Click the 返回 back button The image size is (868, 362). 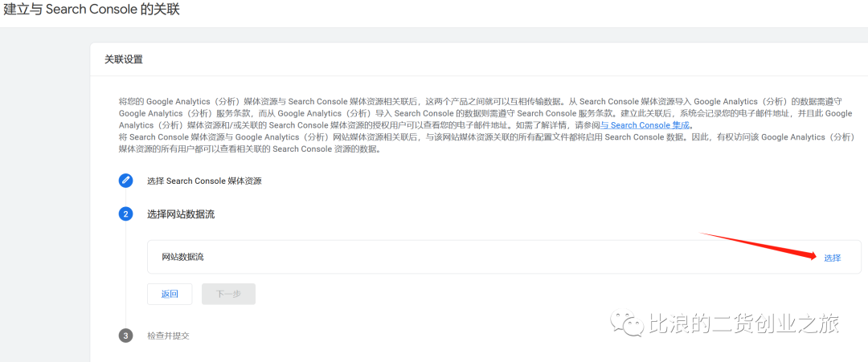(170, 294)
